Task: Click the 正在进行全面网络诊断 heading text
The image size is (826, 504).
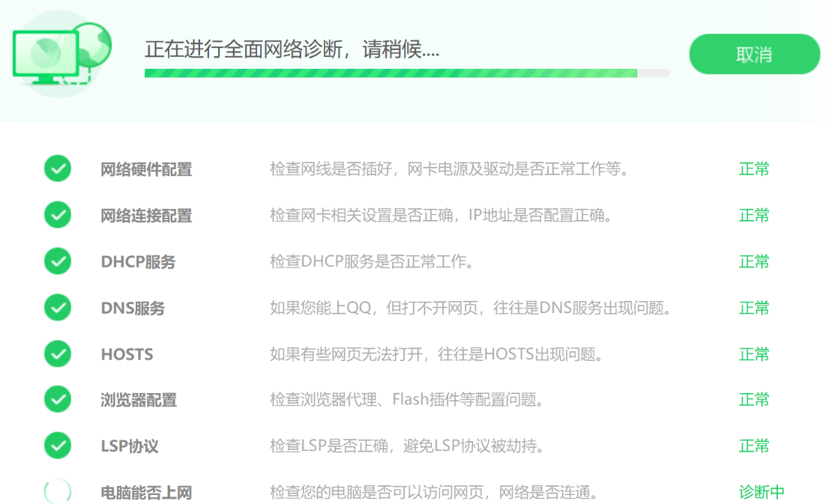Action: (x=292, y=49)
